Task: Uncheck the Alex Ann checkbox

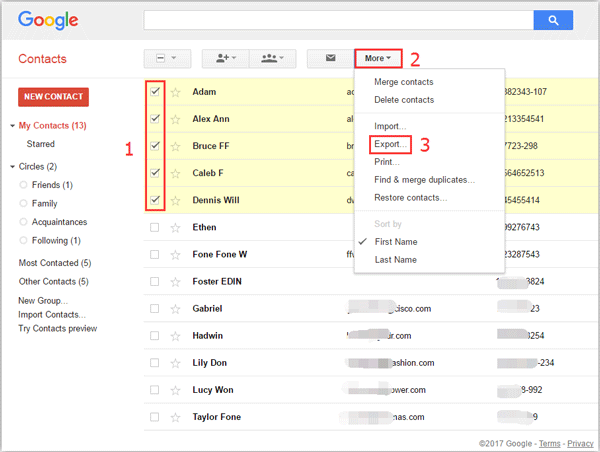Action: coord(154,119)
